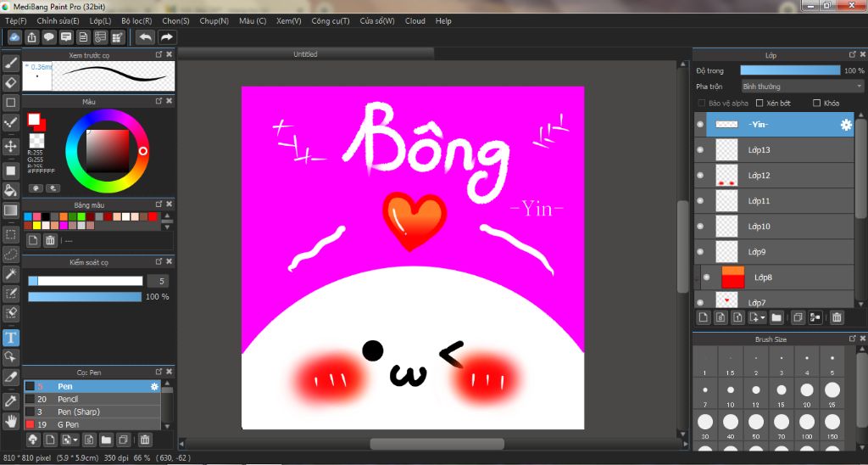Activate the Hand pan tool

(x=11, y=421)
